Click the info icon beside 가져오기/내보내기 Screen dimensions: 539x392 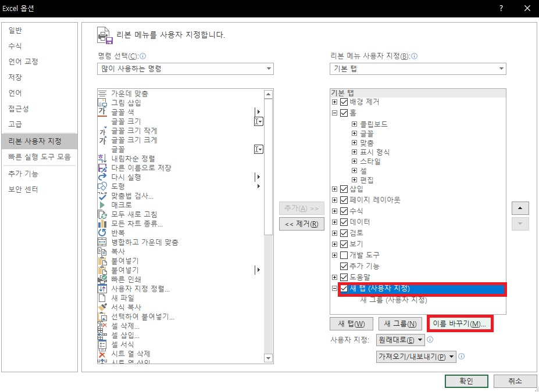coord(462,357)
